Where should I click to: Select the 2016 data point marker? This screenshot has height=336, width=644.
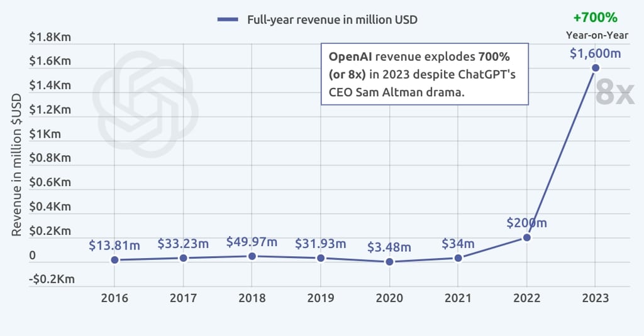coord(114,260)
